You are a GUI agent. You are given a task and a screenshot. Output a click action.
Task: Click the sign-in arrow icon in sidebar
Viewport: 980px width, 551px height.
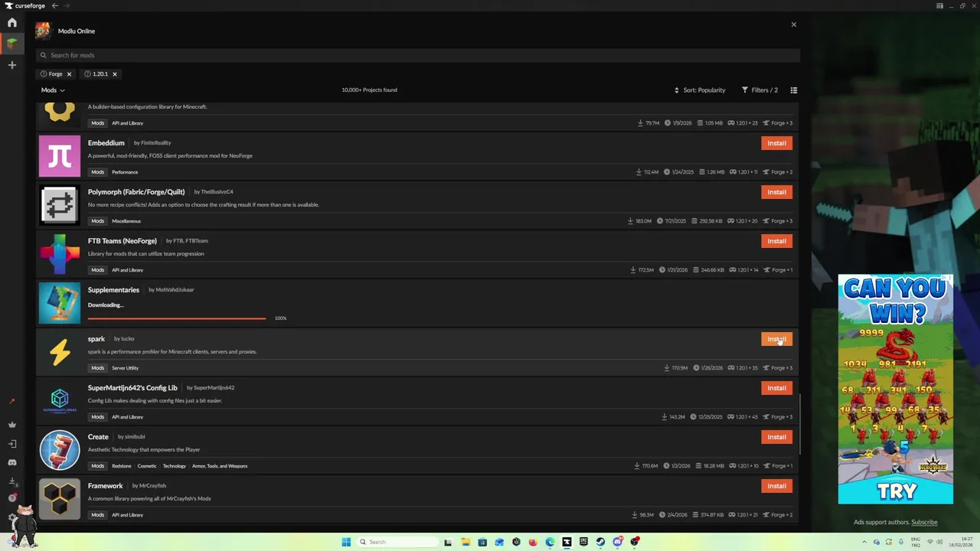click(x=11, y=444)
